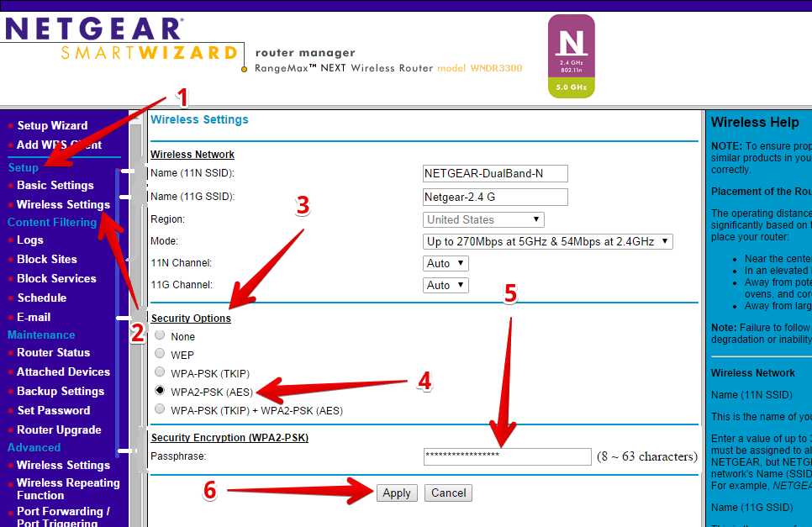Click the N dual-band 5.0 GHz badge
Screen dimensions: 812x527
click(572, 56)
